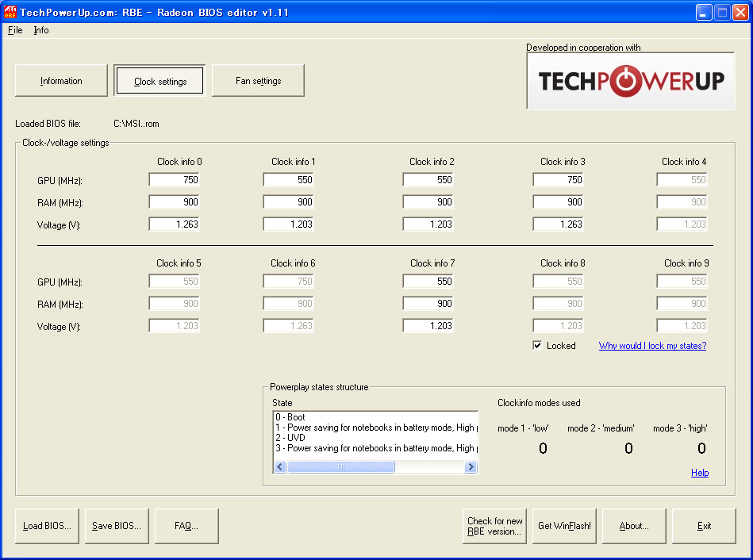Open the File menu

pos(15,30)
